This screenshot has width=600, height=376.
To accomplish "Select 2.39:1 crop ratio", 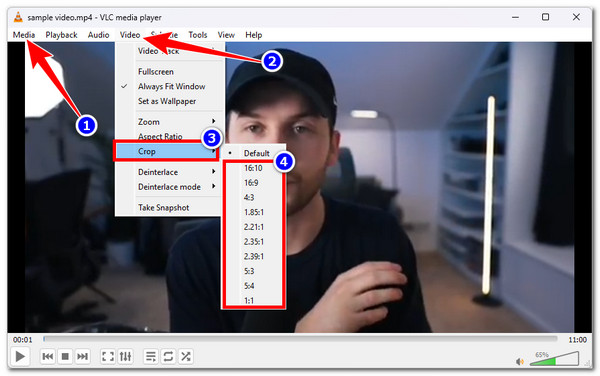I will 254,256.
